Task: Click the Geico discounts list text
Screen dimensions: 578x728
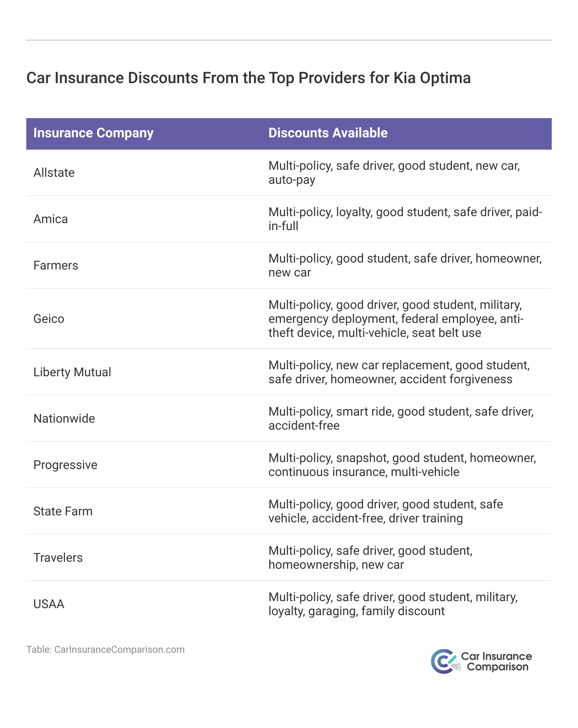Action: [x=396, y=318]
